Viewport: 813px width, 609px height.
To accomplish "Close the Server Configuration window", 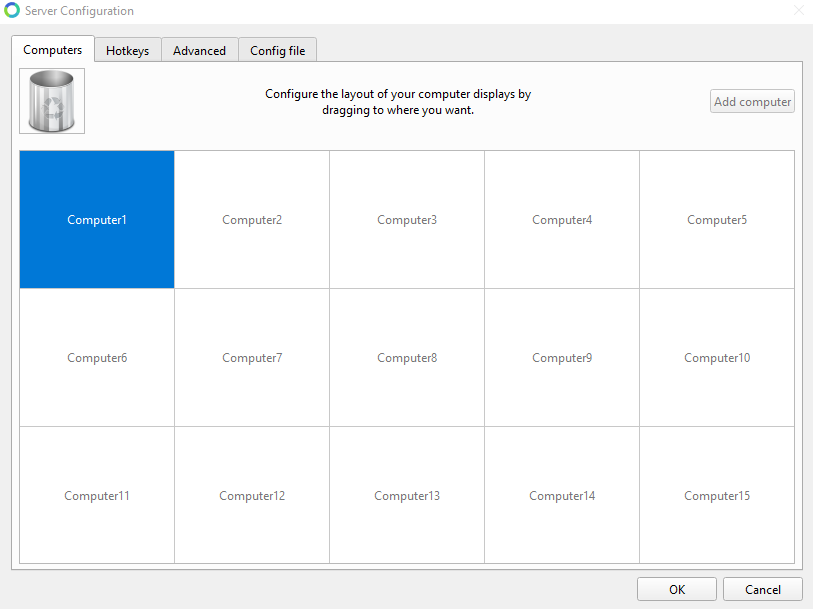I will pos(798,10).
